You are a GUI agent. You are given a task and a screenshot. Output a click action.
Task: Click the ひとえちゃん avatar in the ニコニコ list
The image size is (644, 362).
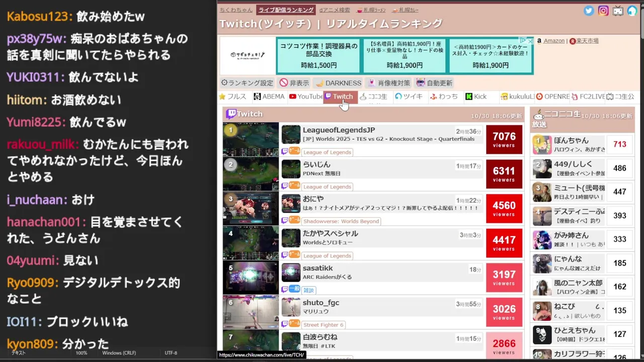coord(542,335)
